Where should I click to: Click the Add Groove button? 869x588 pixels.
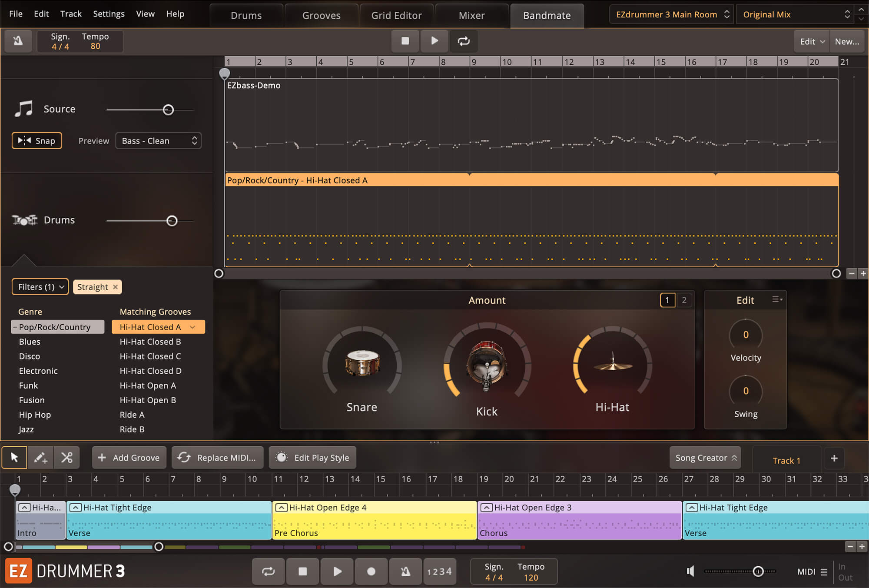(x=129, y=458)
